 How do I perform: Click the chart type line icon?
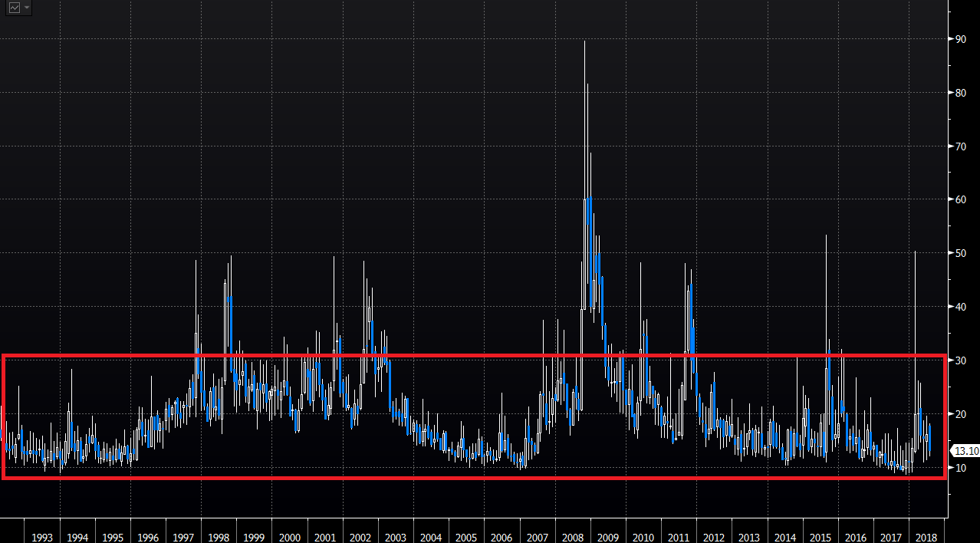pos(14,8)
